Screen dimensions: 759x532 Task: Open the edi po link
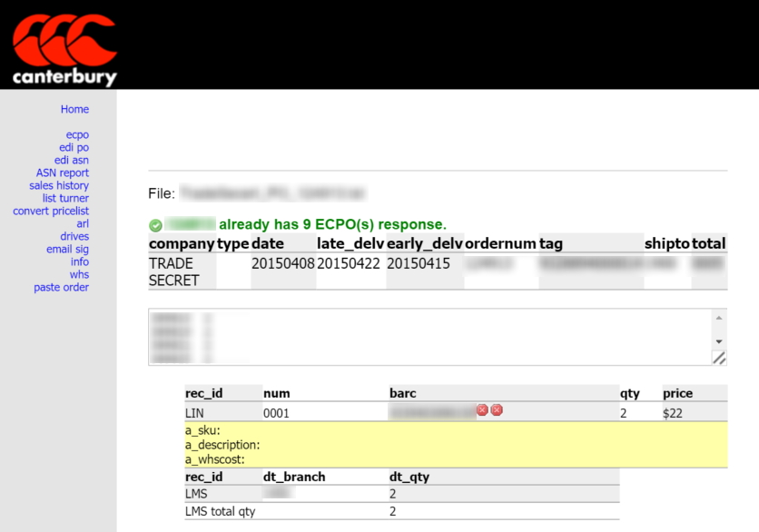pyautogui.click(x=74, y=147)
